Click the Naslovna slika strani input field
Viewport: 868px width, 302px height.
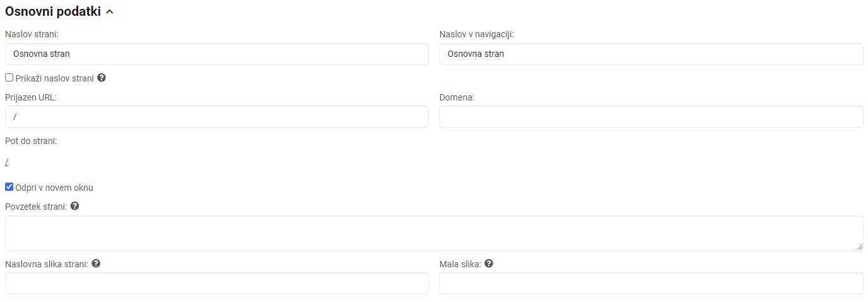click(x=217, y=284)
